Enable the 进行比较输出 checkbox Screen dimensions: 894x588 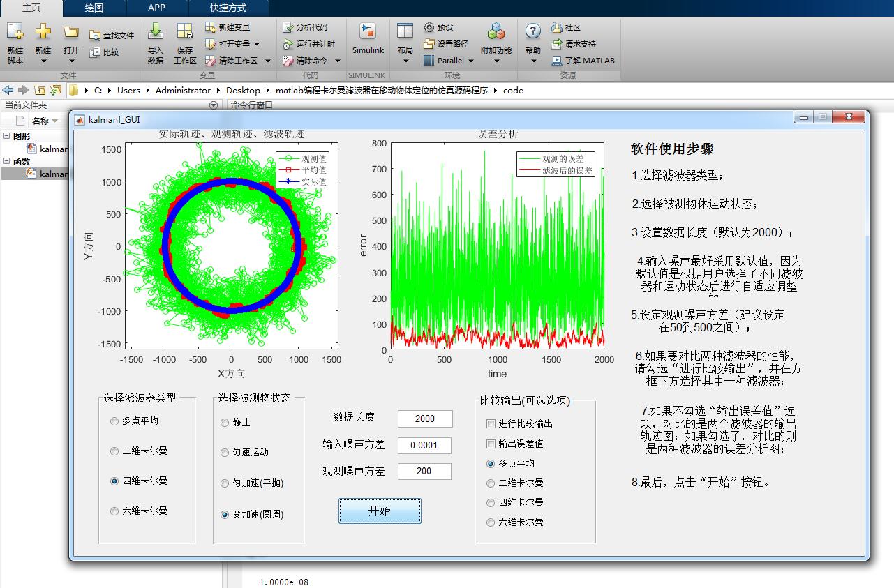click(x=491, y=424)
